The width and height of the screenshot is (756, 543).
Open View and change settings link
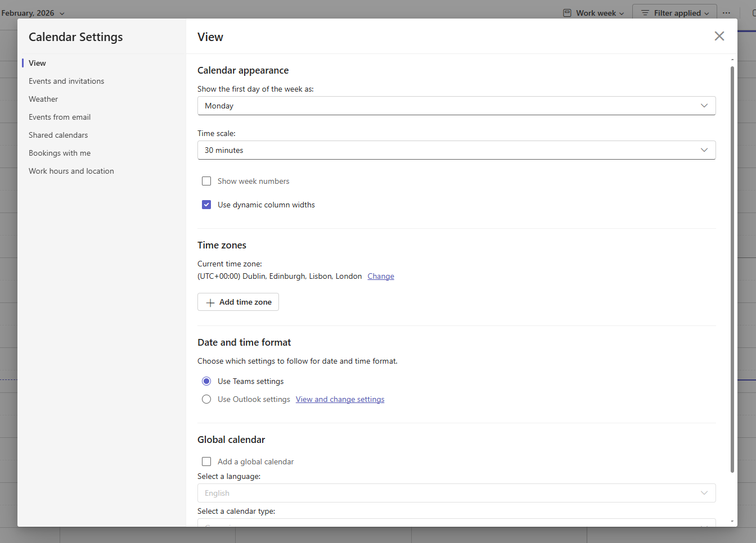(x=340, y=399)
